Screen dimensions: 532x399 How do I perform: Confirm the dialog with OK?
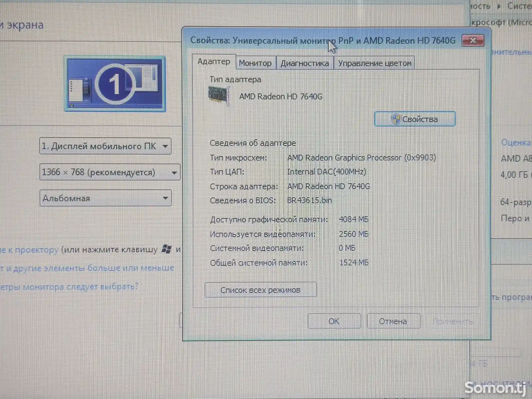point(334,321)
